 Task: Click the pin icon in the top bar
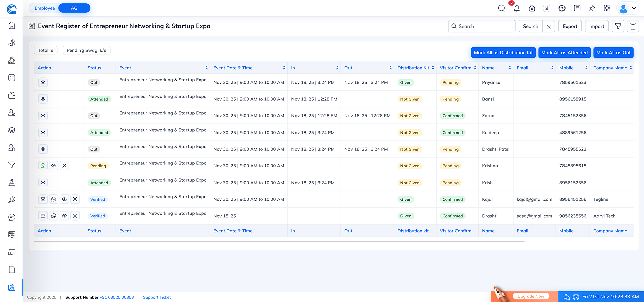[592, 8]
